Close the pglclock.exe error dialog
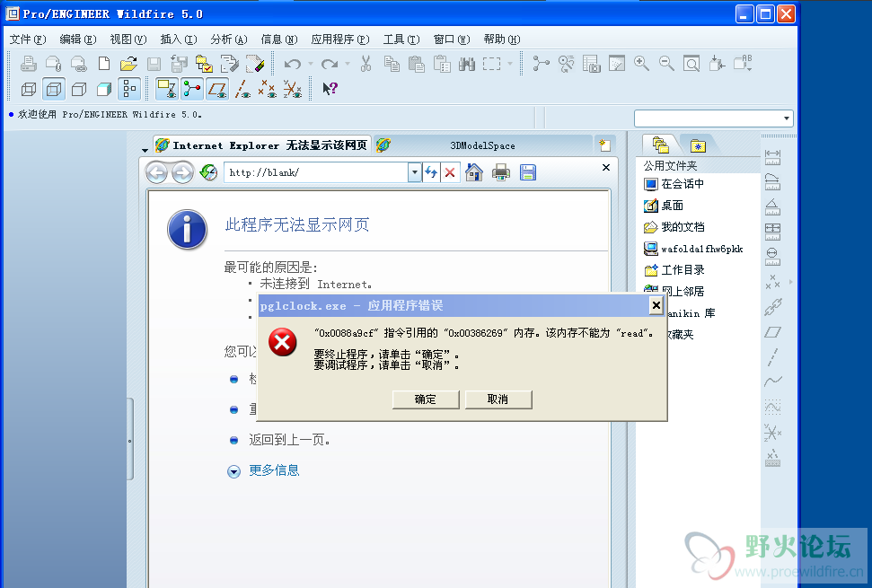Image resolution: width=872 pixels, height=588 pixels. click(x=656, y=305)
